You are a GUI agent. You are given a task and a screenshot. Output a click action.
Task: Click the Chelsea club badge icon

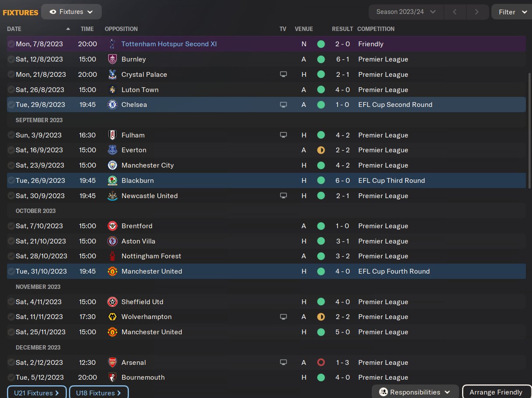112,105
